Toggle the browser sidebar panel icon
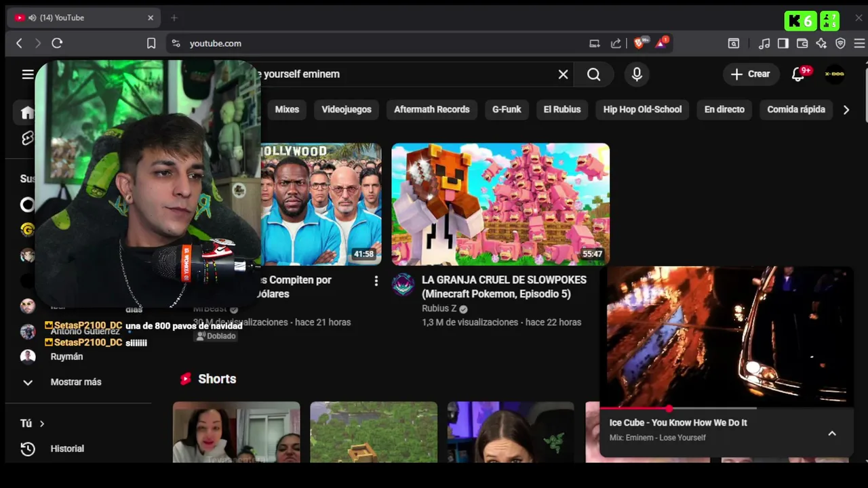This screenshot has height=488, width=868. point(783,43)
